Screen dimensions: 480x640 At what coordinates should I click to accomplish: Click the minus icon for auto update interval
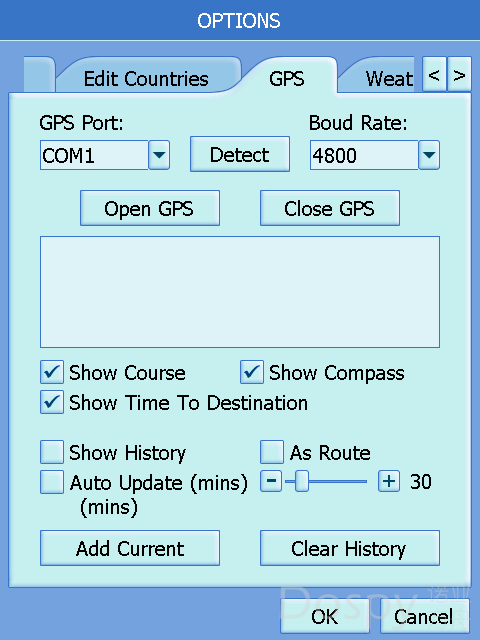(x=271, y=481)
